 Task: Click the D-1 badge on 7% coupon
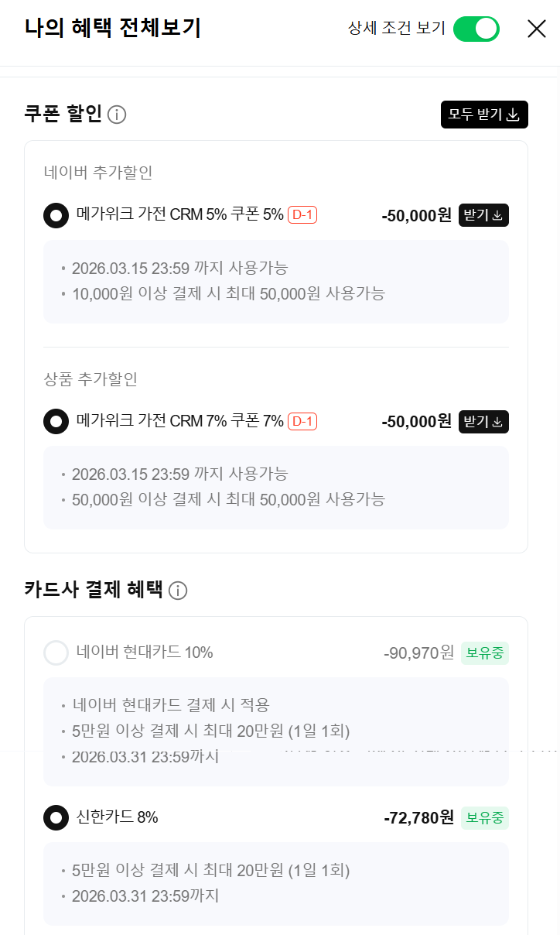pos(302,422)
